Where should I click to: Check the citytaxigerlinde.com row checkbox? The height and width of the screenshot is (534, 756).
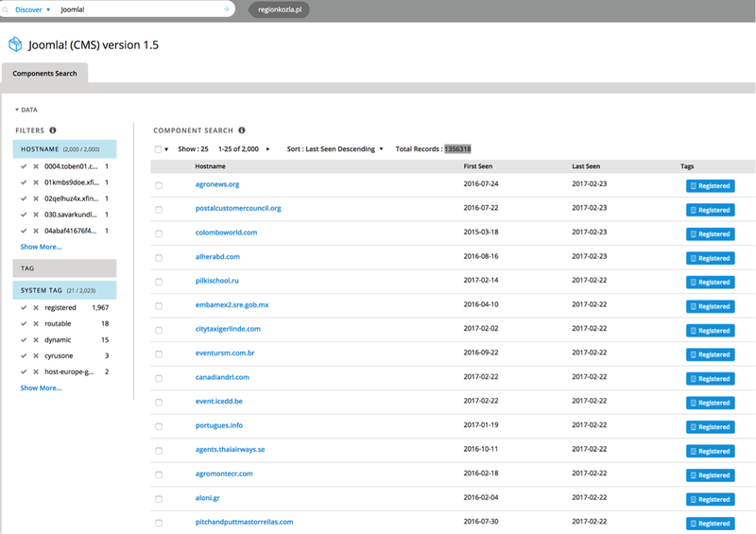point(159,331)
